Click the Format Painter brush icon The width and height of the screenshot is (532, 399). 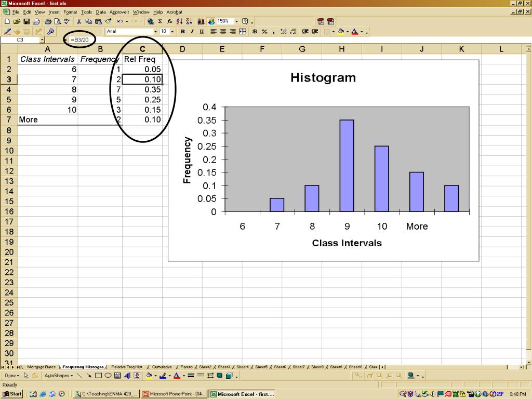[108, 21]
